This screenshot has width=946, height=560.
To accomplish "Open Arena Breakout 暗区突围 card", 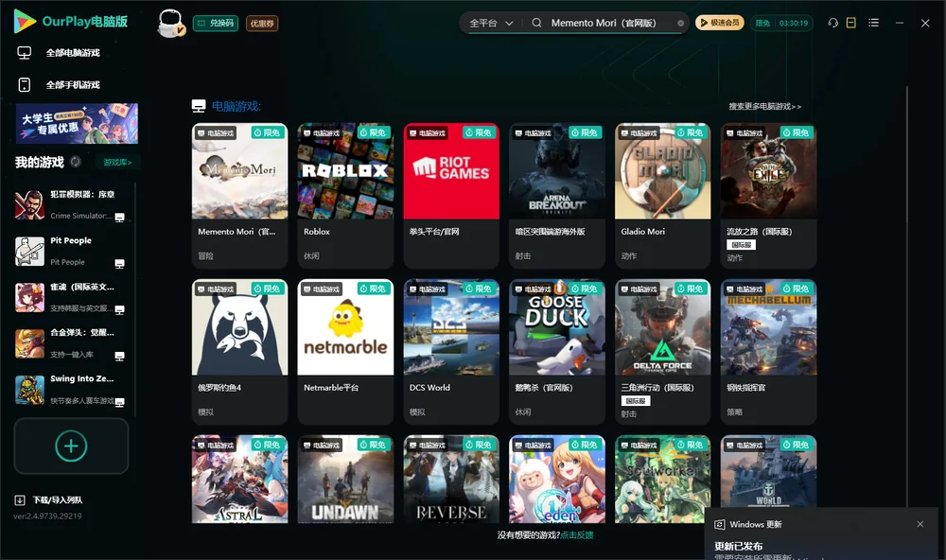I will pos(557,196).
